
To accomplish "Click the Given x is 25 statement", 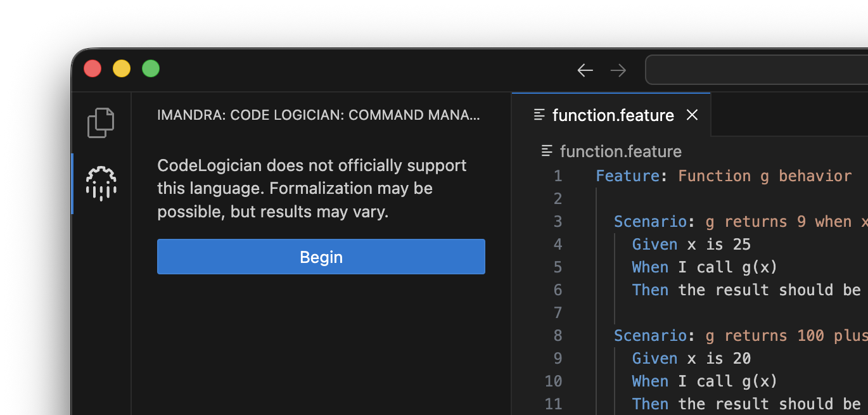I will (x=691, y=244).
